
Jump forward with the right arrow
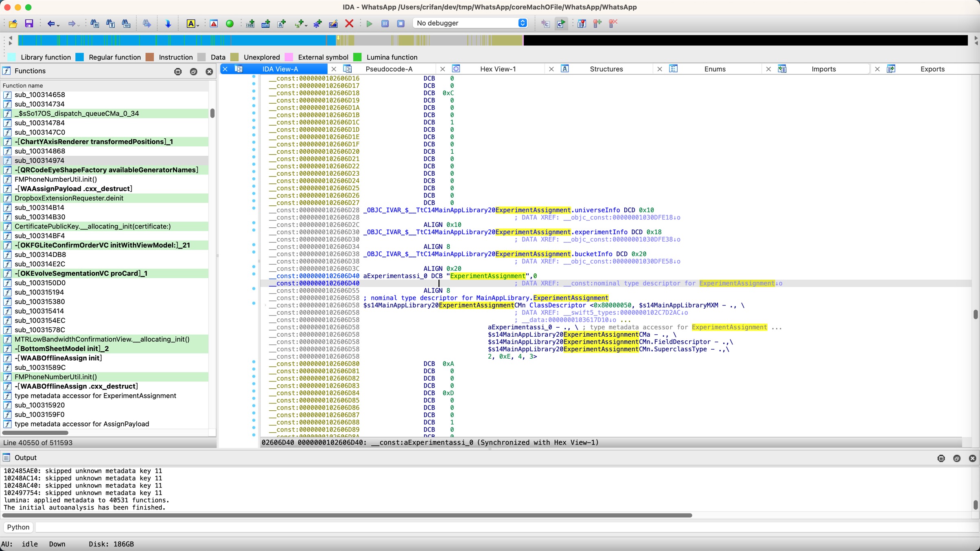(71, 24)
